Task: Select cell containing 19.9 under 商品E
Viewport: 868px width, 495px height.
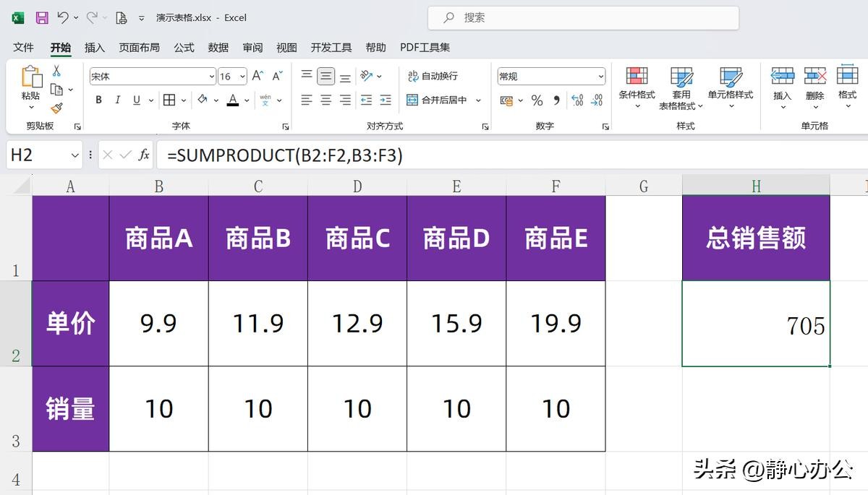Action: [x=556, y=324]
